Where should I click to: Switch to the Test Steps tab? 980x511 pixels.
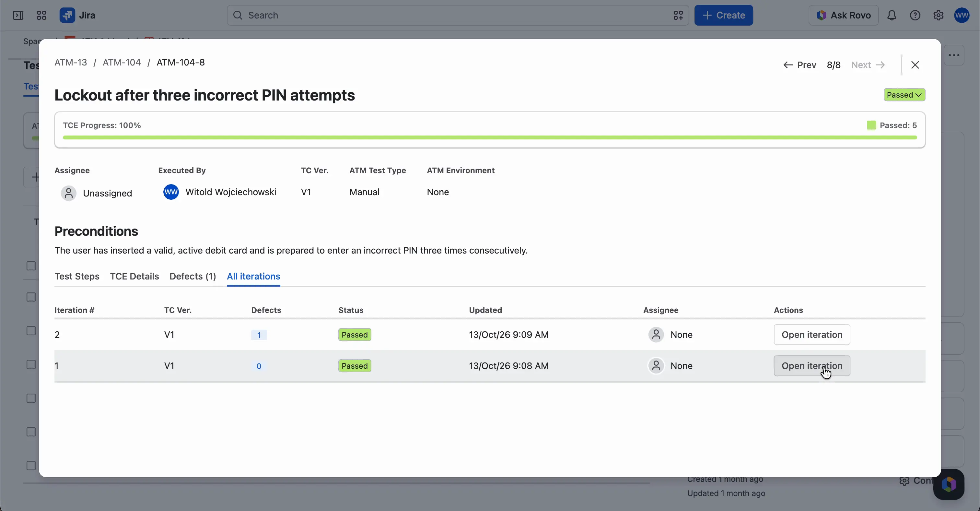(x=77, y=276)
